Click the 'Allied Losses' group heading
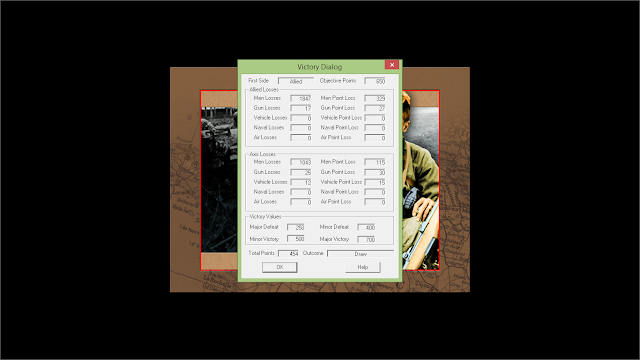This screenshot has width=640, height=360. (x=264, y=89)
